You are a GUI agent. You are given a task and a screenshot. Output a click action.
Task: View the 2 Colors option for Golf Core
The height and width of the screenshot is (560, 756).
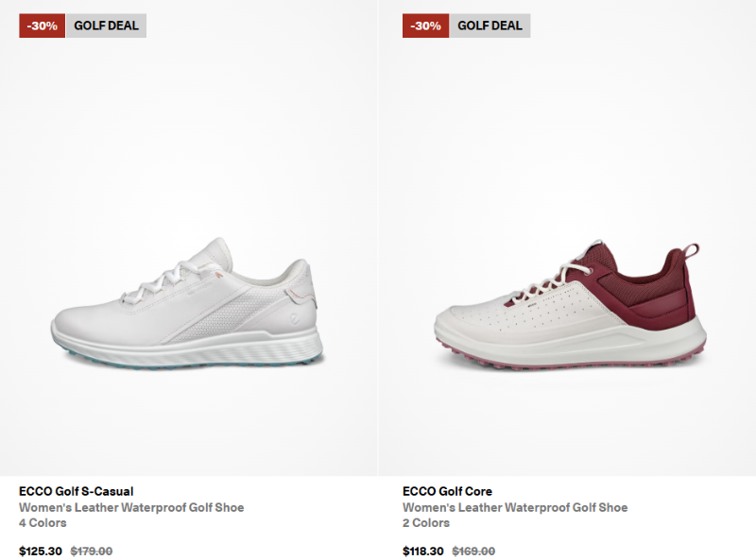pyautogui.click(x=426, y=523)
